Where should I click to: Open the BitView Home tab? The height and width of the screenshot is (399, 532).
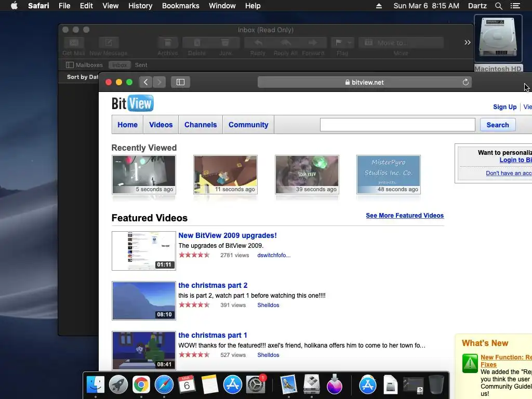tap(128, 125)
